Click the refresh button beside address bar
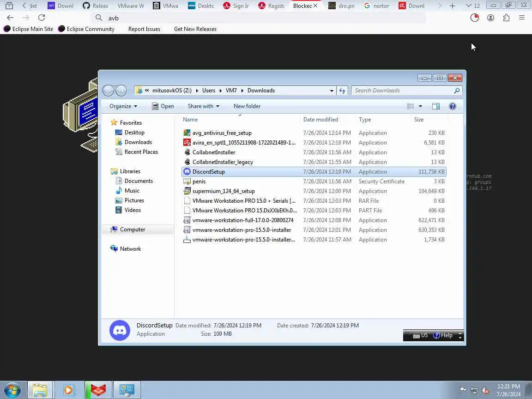Image resolution: width=532 pixels, height=399 pixels. click(342, 91)
